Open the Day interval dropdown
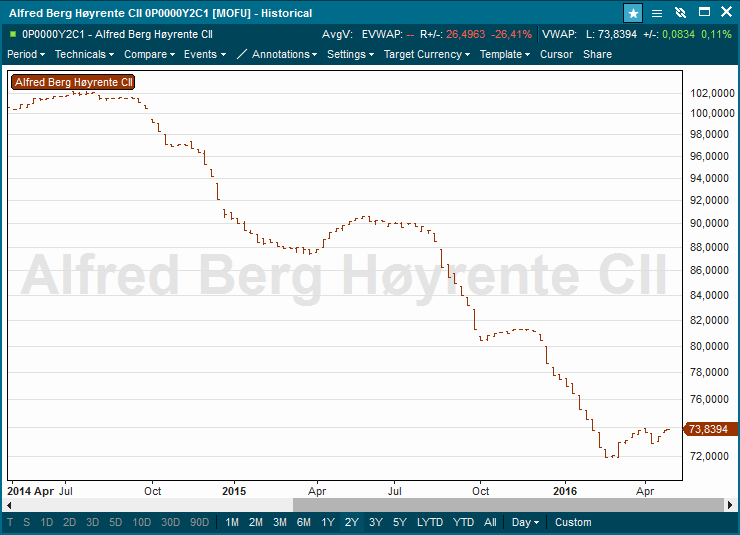 point(525,522)
